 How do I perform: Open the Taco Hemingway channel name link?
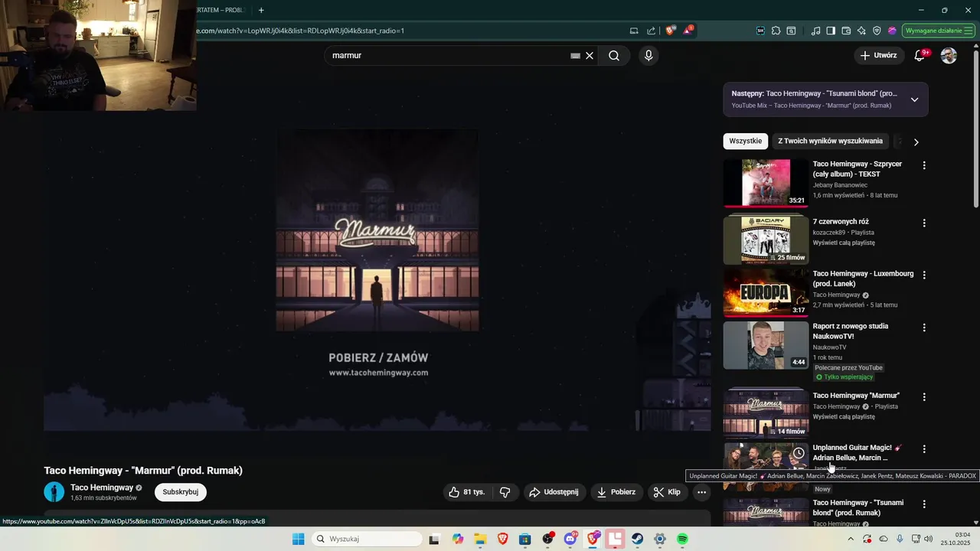coord(102,487)
